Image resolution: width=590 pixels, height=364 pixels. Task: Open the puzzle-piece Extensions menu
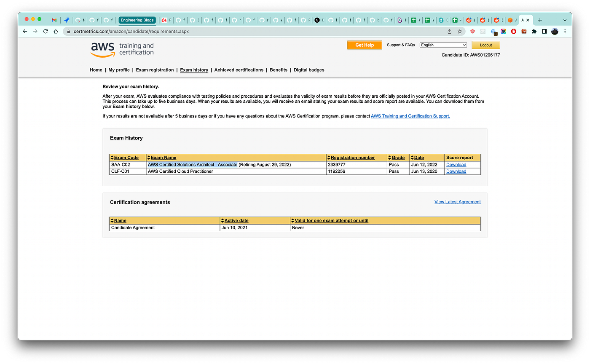click(x=534, y=31)
